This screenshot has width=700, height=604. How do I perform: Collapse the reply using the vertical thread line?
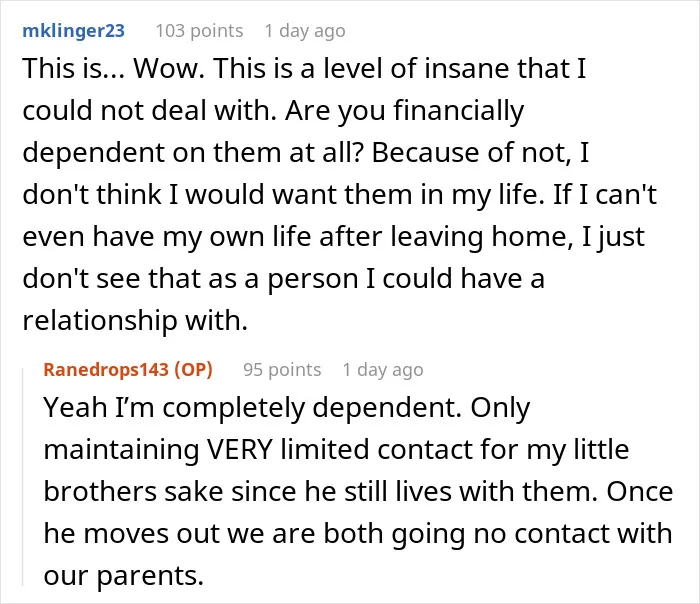pyautogui.click(x=23, y=475)
